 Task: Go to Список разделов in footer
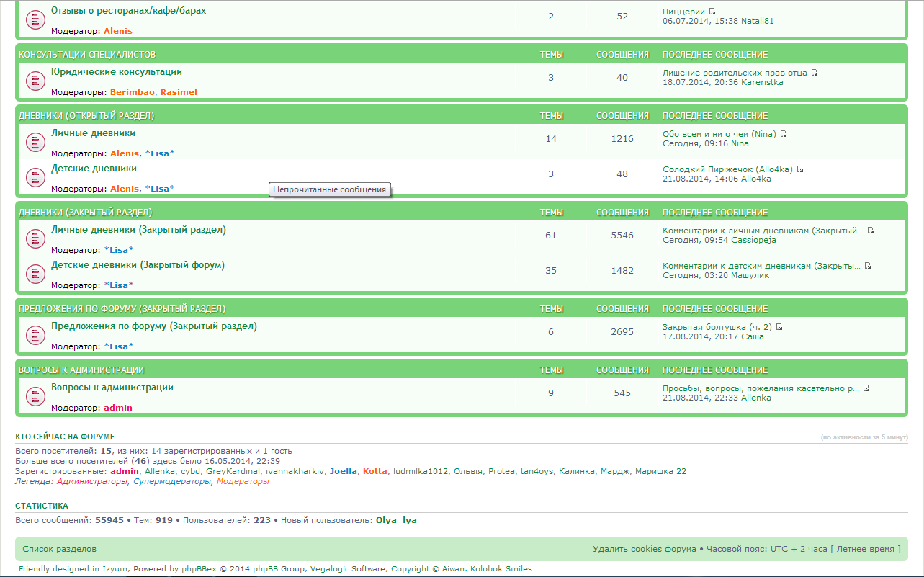(x=59, y=549)
